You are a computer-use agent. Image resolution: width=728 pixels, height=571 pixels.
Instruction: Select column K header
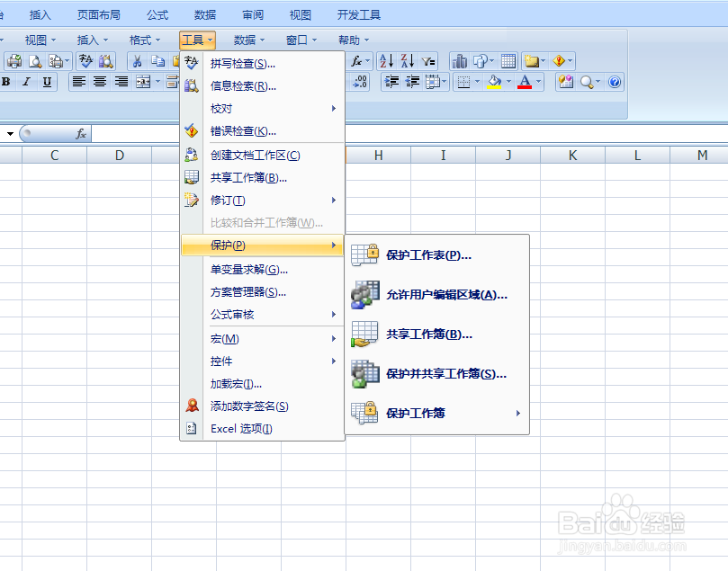tap(572, 155)
